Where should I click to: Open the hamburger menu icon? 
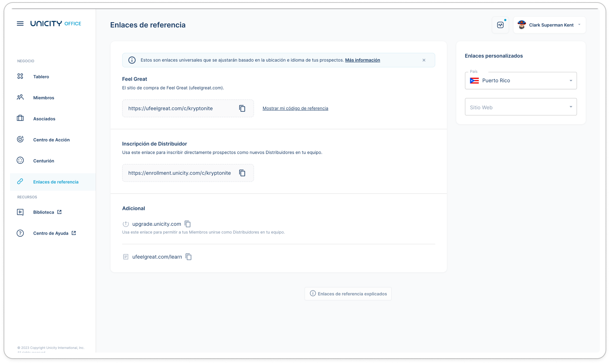[x=20, y=24]
